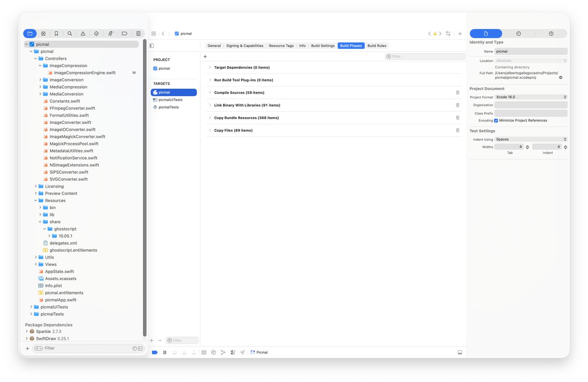The image size is (588, 382).
Task: Show the Quick Help inspector tab
Action: [551, 33]
